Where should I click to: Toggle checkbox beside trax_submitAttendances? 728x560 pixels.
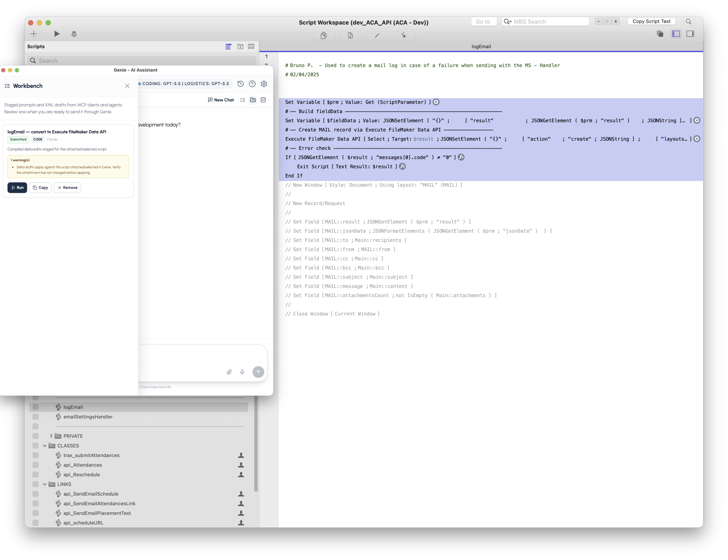click(x=36, y=455)
